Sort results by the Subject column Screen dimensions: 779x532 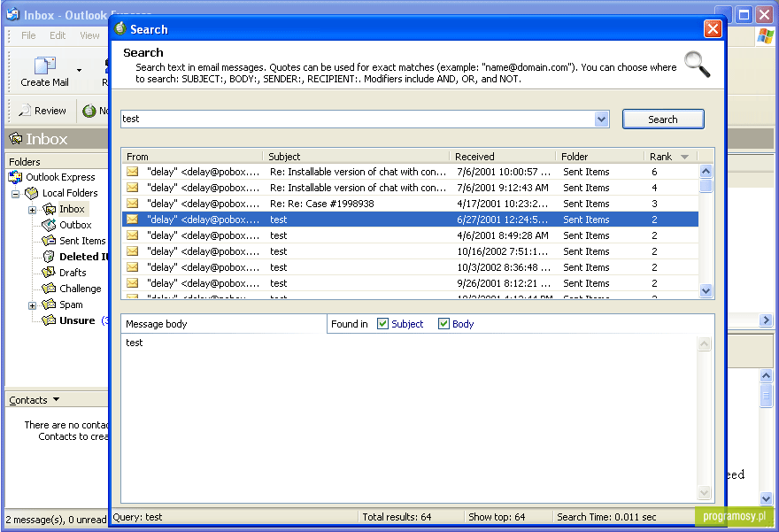pos(356,157)
